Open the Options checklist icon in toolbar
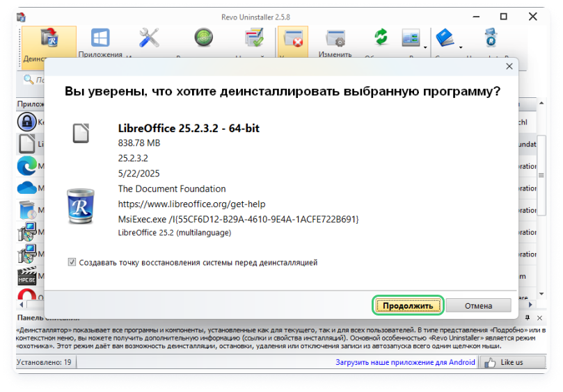The image size is (563, 392). (254, 38)
